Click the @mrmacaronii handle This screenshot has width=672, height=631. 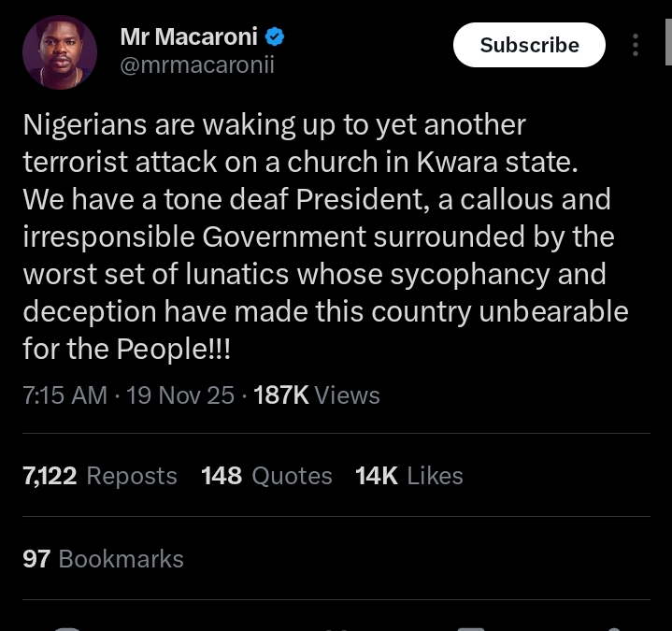click(197, 65)
